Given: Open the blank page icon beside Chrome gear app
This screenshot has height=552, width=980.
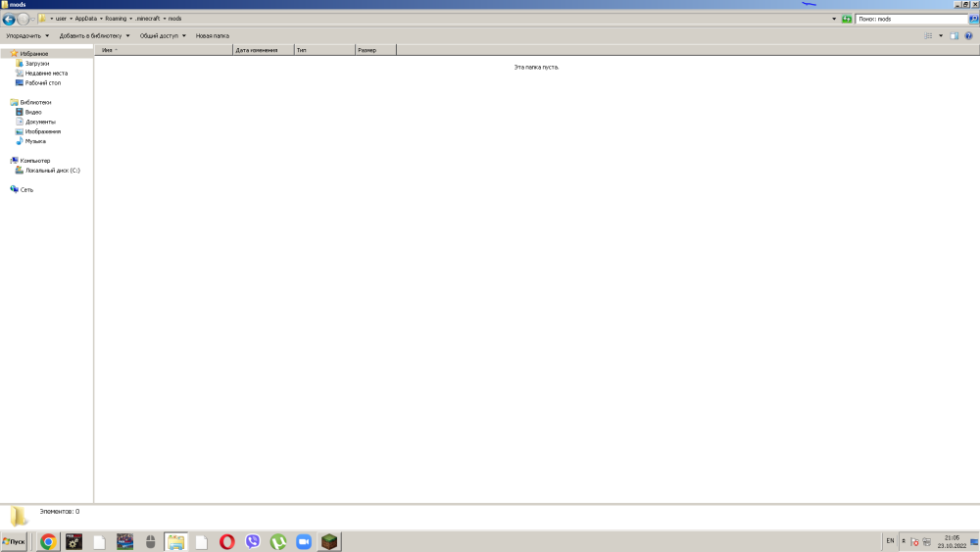Looking at the screenshot, I should click(x=99, y=541).
